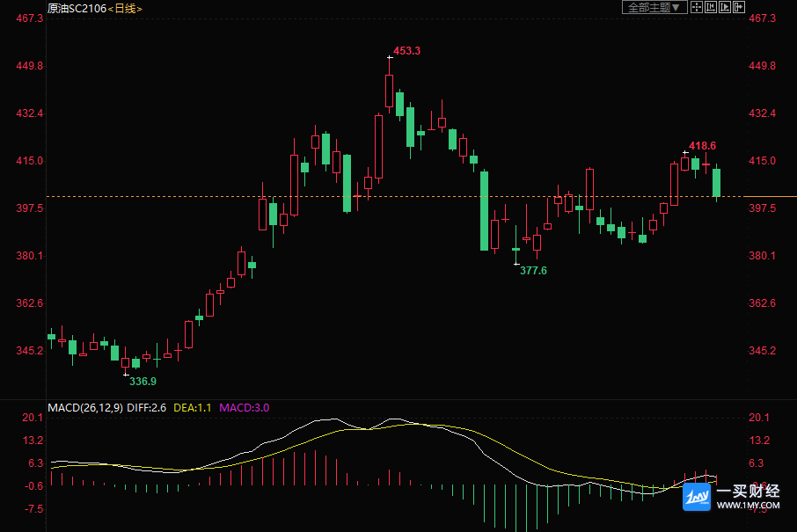The image size is (797, 532).
Task: Click the panel expand-right arrow icon
Action: click(739, 7)
